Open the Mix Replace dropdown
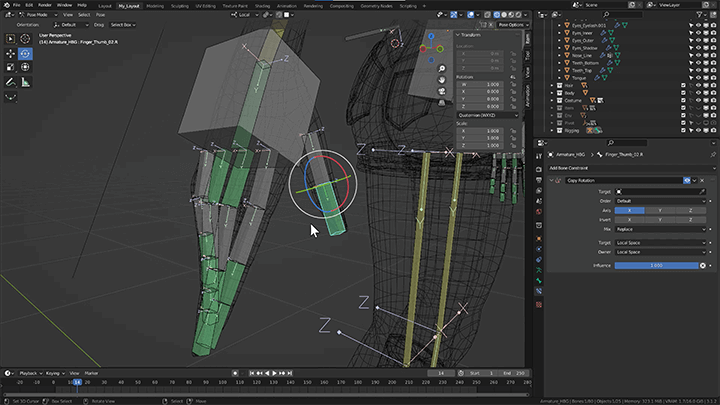Viewport: 720px width, 405px height. point(660,229)
